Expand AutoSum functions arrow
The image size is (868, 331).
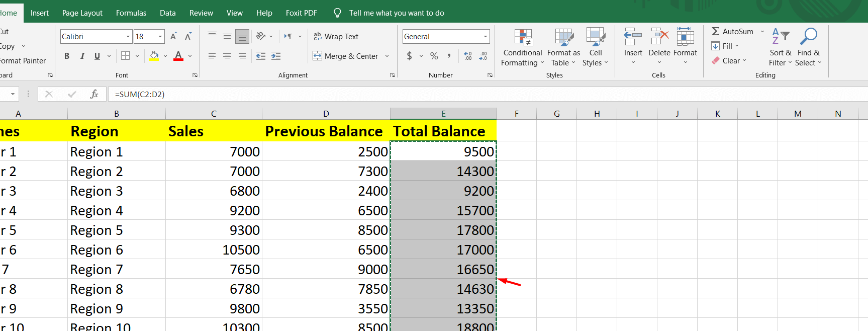pos(762,31)
